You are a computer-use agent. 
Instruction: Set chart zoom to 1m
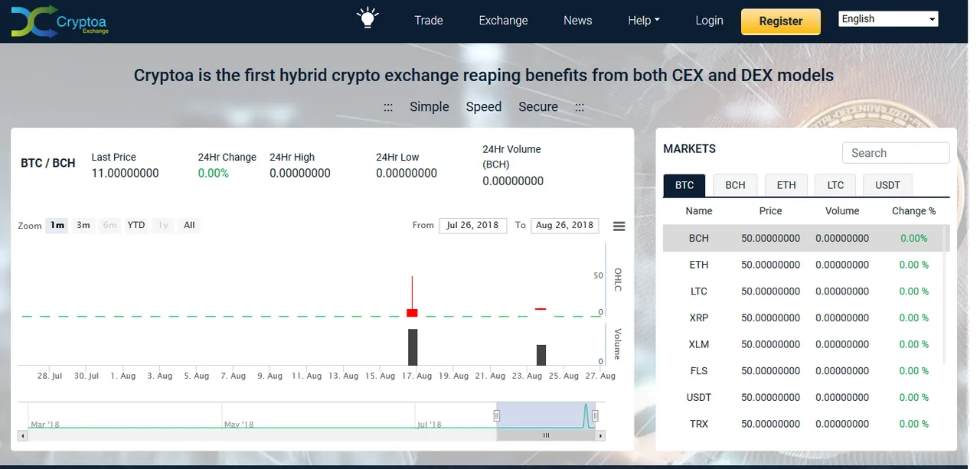point(57,225)
